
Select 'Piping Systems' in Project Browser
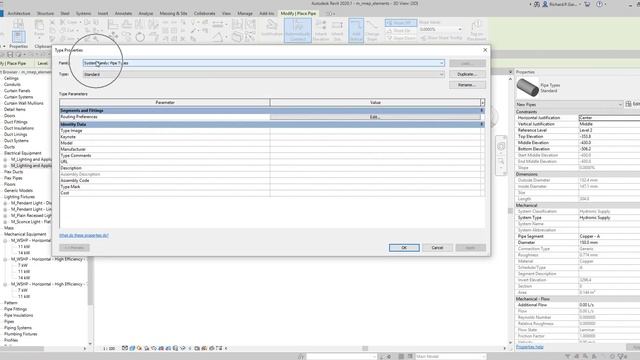(18, 328)
